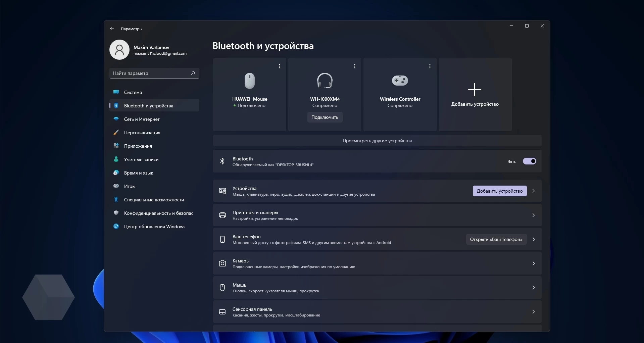Open Учетные записи section
Viewport: 644px width, 343px height.
tap(154, 159)
